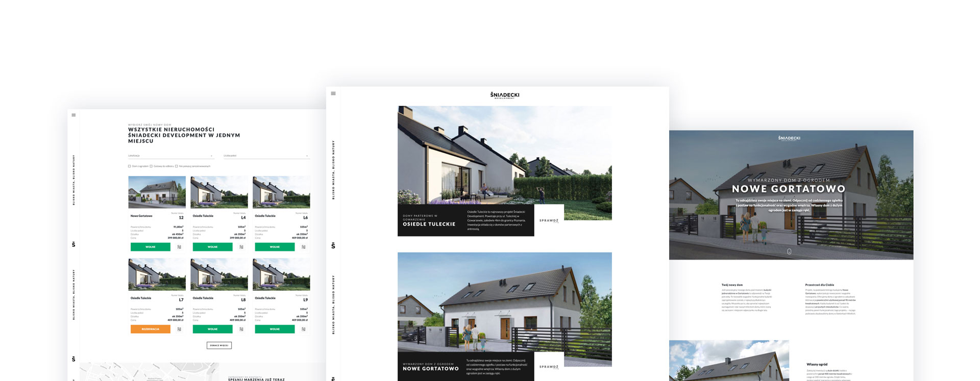The height and width of the screenshot is (381, 980).
Task: Open Osiedle Tuleckie L6 thumbnail
Action: tap(281, 192)
